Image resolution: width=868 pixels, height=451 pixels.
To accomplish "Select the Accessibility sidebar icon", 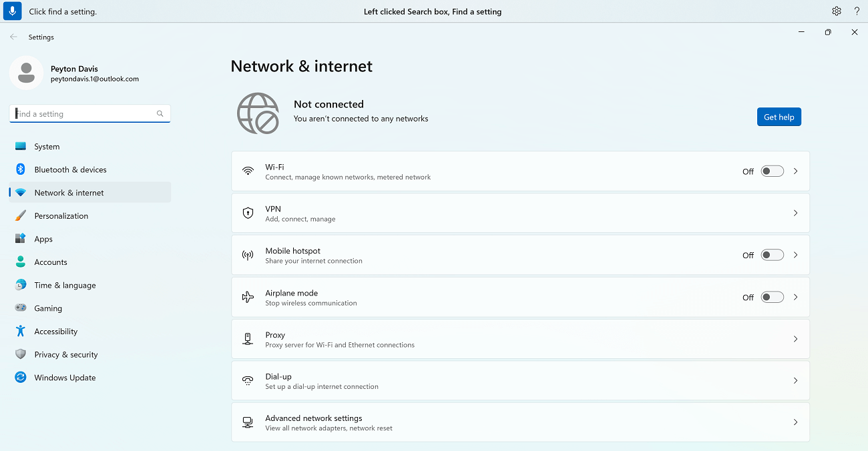I will [x=22, y=331].
